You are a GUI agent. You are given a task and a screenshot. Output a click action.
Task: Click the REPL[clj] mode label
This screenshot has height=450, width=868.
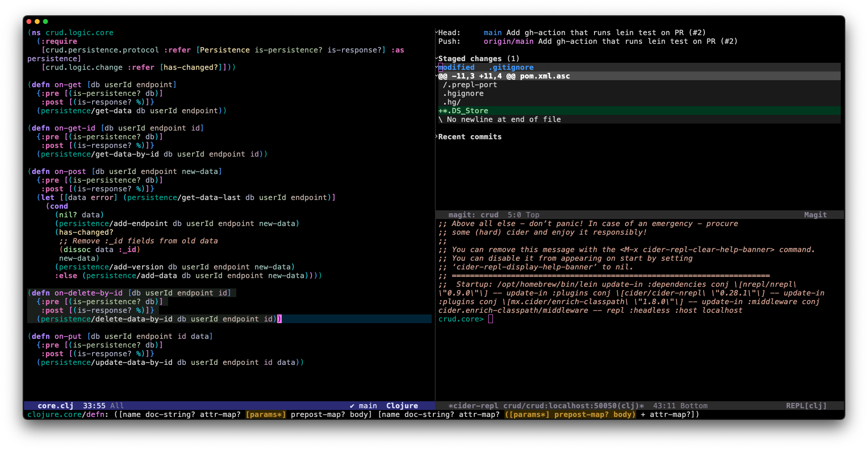[806, 405]
